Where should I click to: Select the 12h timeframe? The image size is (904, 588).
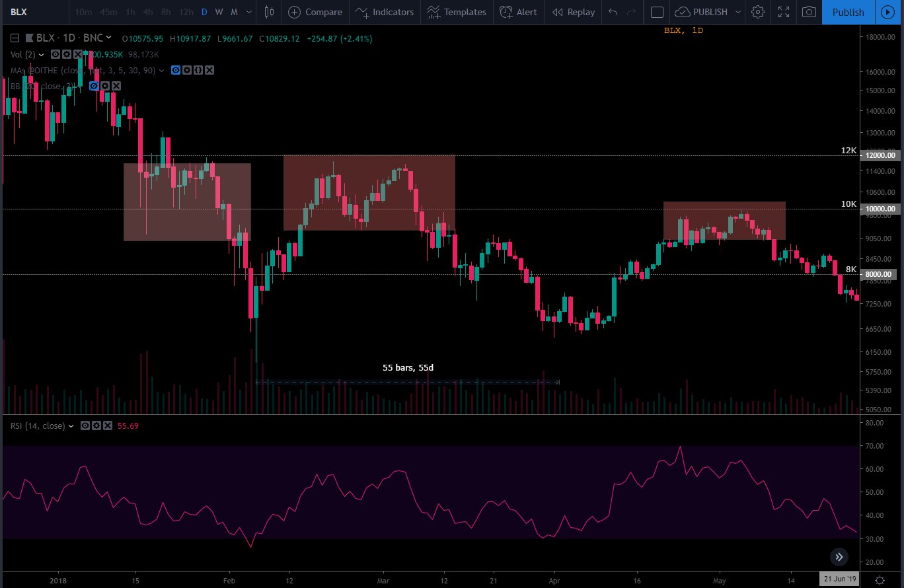pyautogui.click(x=186, y=12)
